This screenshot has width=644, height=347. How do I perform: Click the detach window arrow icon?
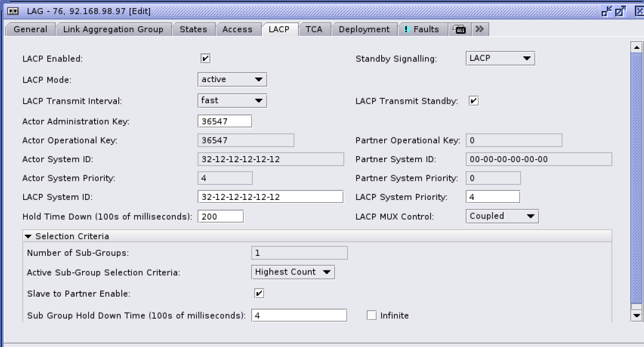pyautogui.click(x=621, y=11)
